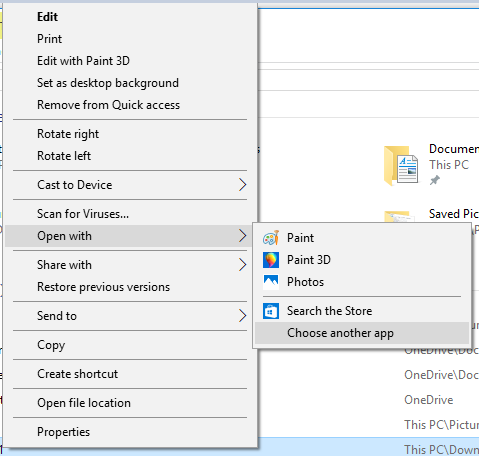Click the Documents folder label
Viewport: 479px width, 456px height.
(454, 149)
